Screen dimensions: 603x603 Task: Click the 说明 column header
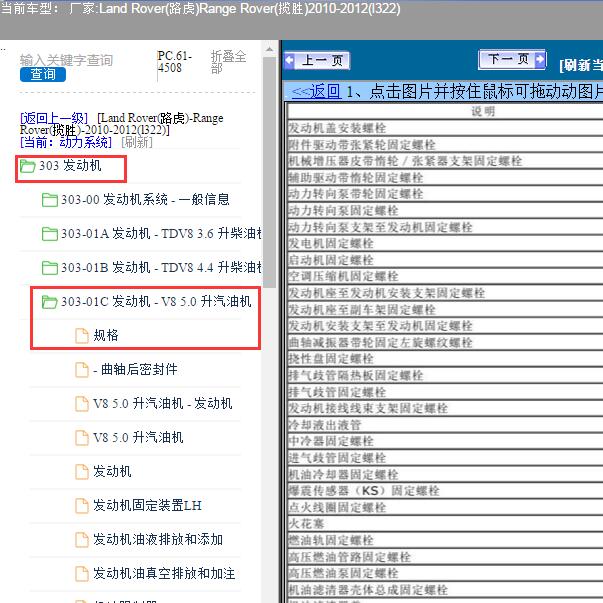coord(445,112)
